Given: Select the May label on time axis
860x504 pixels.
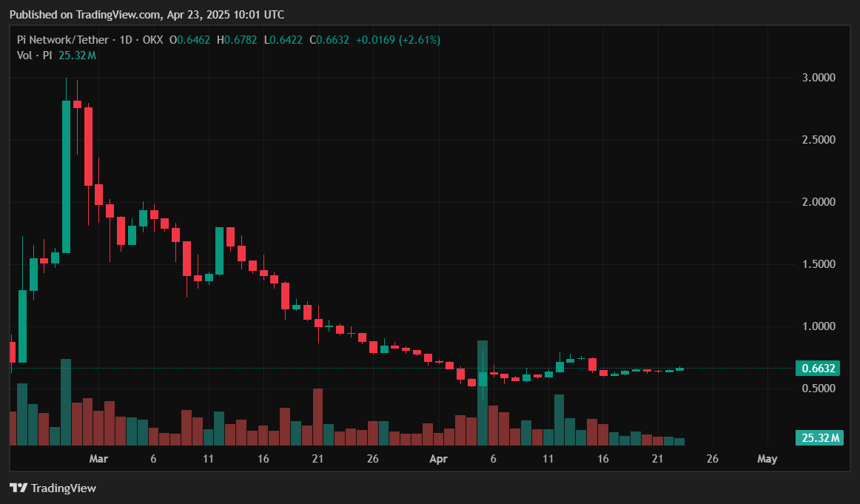Looking at the screenshot, I should tap(767, 459).
